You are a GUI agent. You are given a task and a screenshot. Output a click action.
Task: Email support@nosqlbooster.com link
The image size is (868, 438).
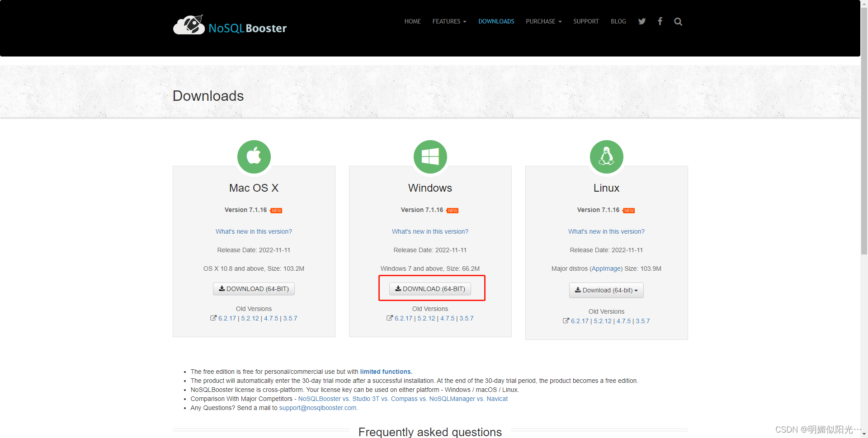[x=318, y=408]
